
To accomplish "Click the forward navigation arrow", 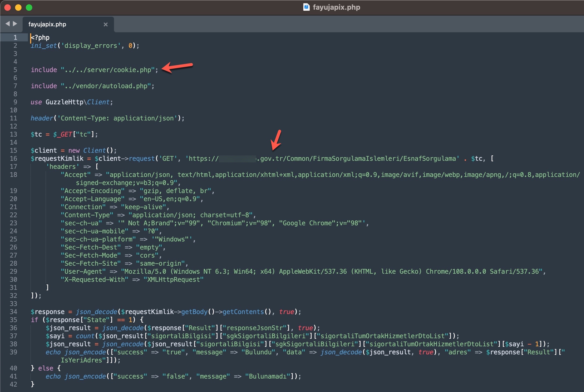I will [x=15, y=24].
